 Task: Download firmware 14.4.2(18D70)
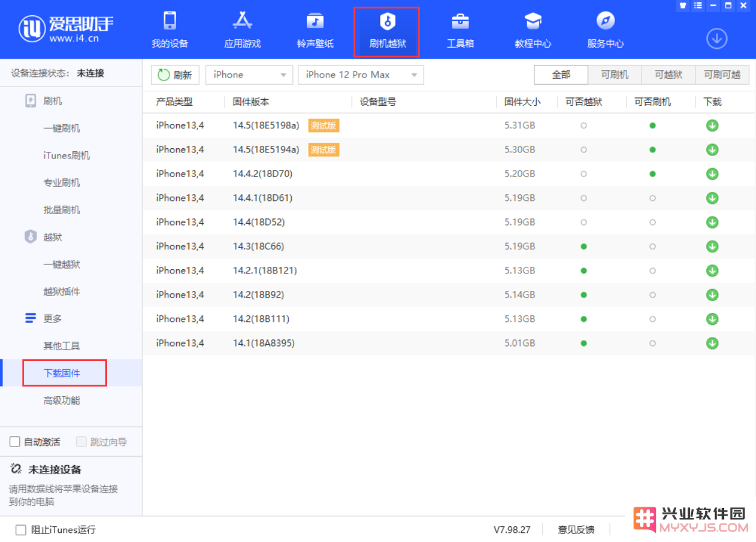[x=712, y=174]
